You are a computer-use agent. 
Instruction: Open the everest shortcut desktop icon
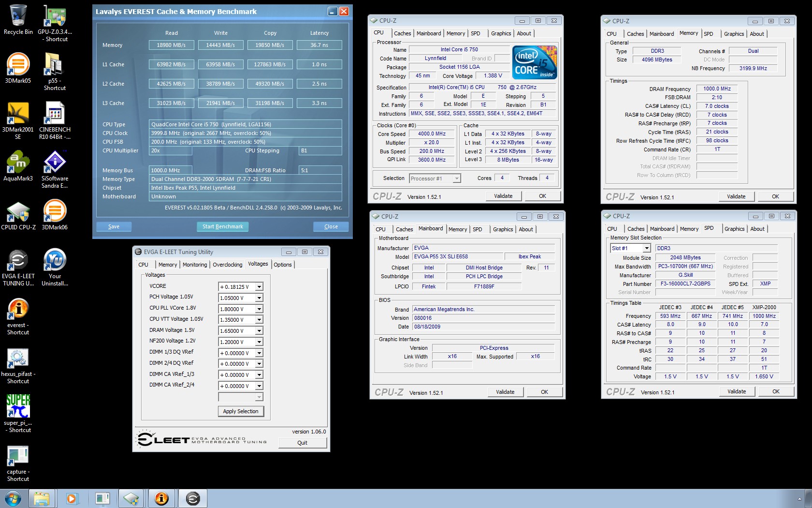[x=18, y=316]
